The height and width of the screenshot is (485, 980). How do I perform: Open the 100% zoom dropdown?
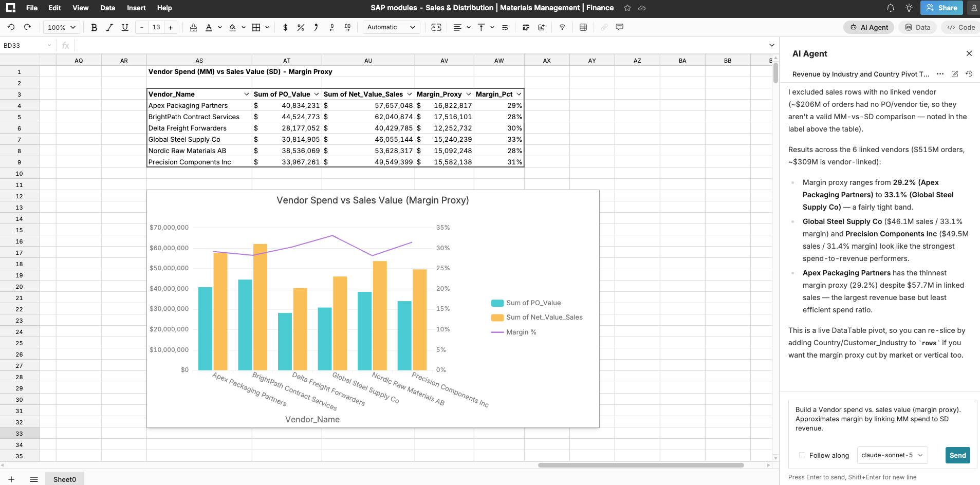tap(62, 27)
